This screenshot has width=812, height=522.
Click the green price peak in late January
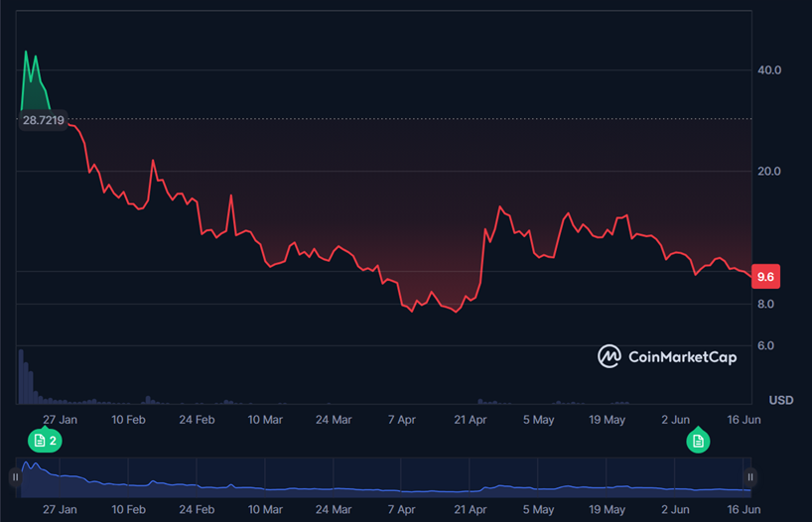click(x=26, y=52)
